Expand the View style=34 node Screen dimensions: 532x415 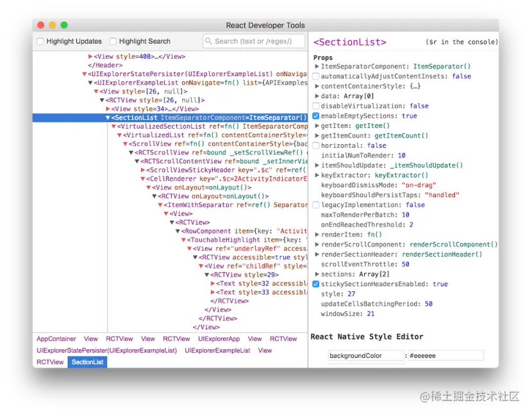108,109
